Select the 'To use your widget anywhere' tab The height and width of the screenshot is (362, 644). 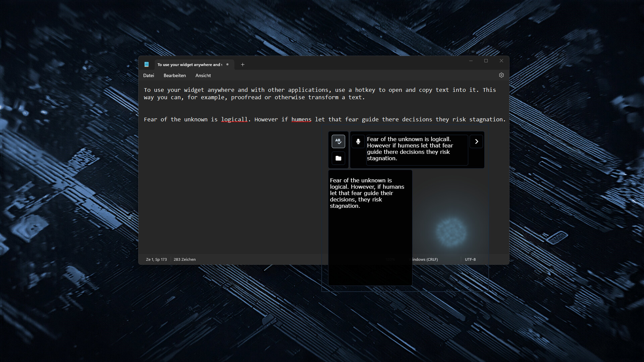(190, 64)
